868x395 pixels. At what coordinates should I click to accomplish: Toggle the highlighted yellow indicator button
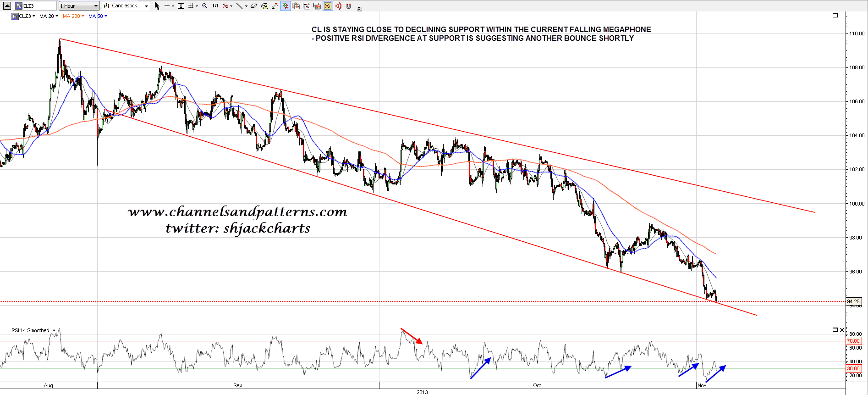point(328,6)
